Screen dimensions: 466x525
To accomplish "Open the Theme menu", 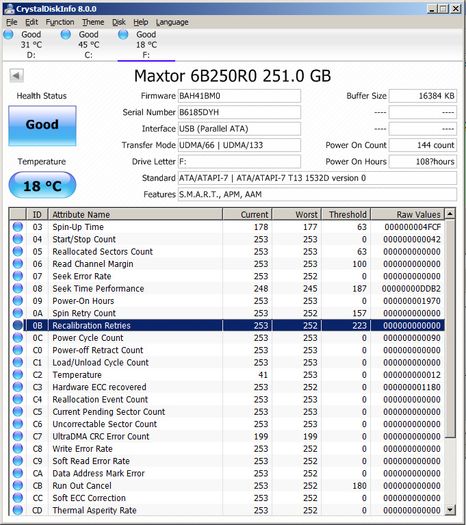I will (x=93, y=22).
